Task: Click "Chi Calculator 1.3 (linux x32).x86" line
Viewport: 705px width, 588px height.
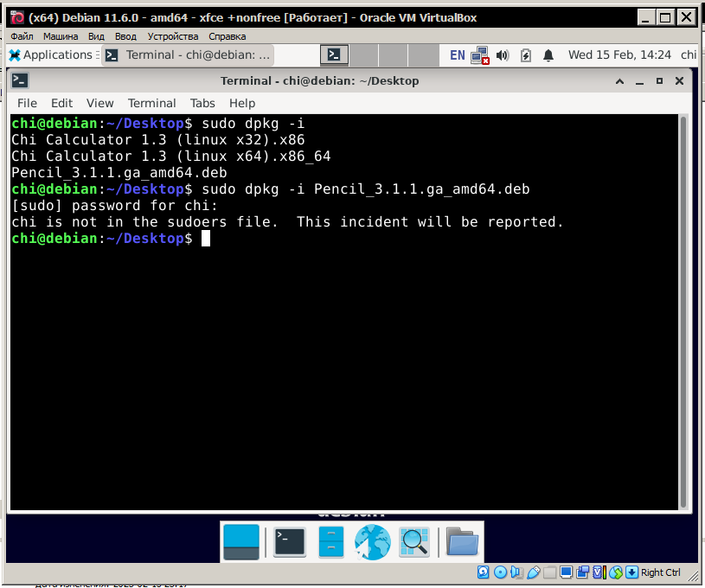Action: click(157, 140)
